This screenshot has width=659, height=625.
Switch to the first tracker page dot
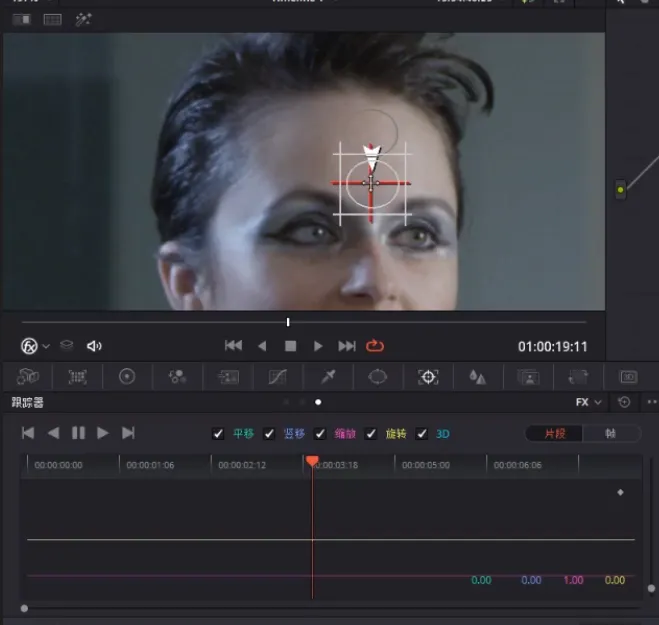tap(286, 402)
